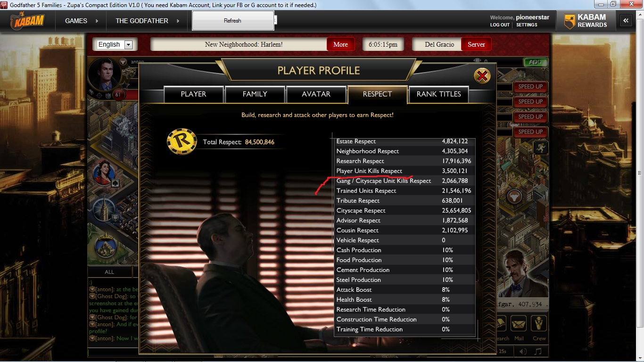Select the Avatar tab
Viewport: 644px width, 362px height.
pyautogui.click(x=316, y=94)
